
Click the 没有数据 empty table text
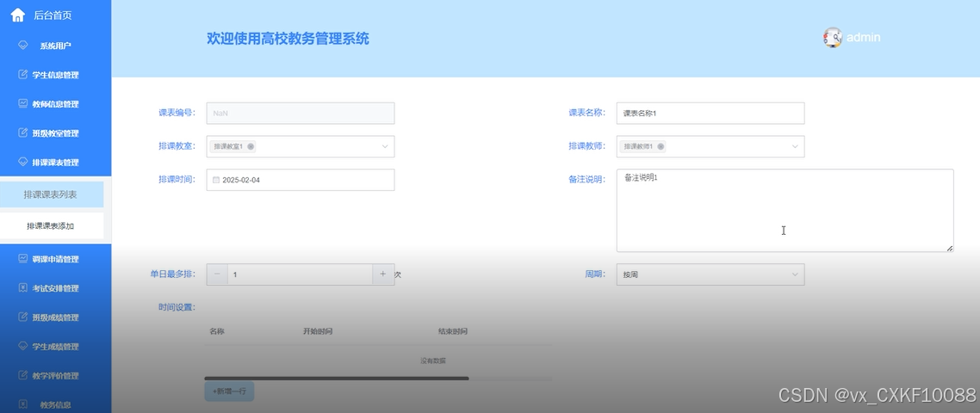432,361
